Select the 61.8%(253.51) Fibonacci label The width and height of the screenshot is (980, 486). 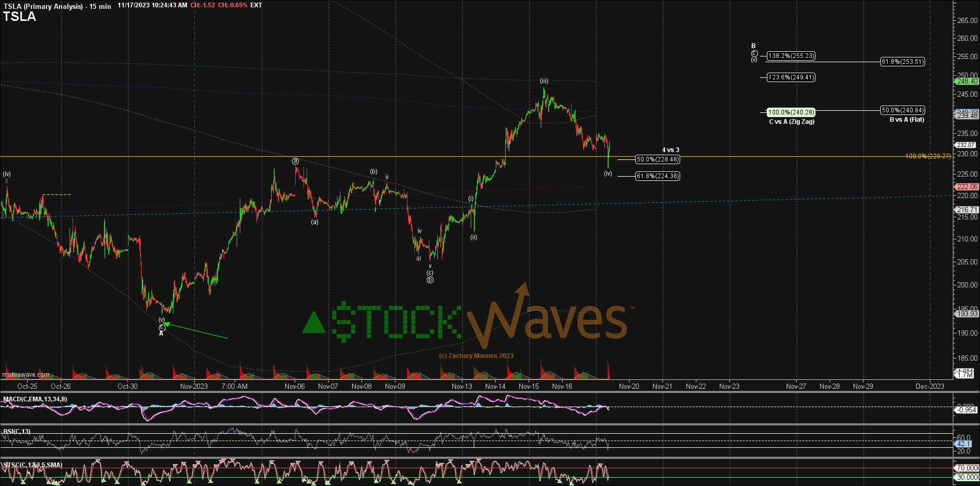tap(903, 62)
